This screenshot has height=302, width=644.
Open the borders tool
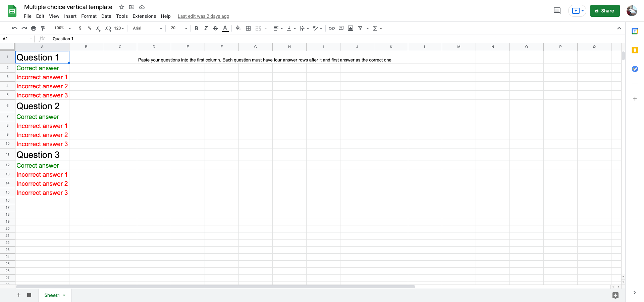(x=248, y=28)
